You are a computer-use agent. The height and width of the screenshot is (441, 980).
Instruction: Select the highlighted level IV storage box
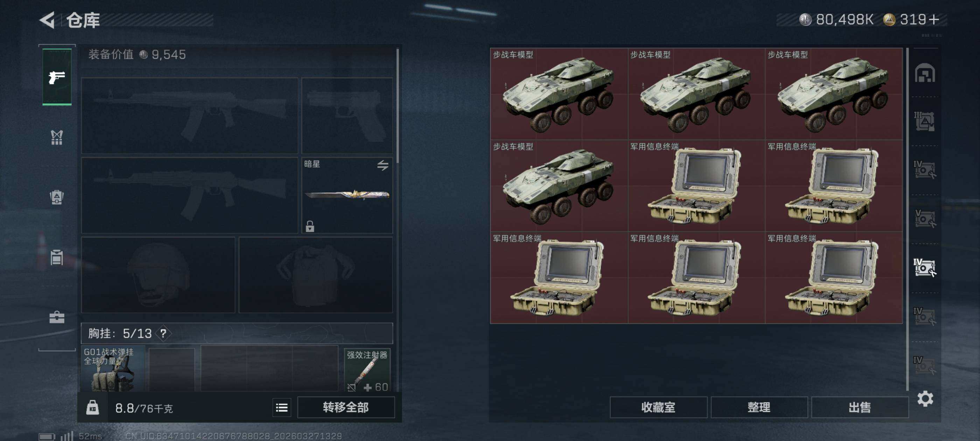[924, 267]
